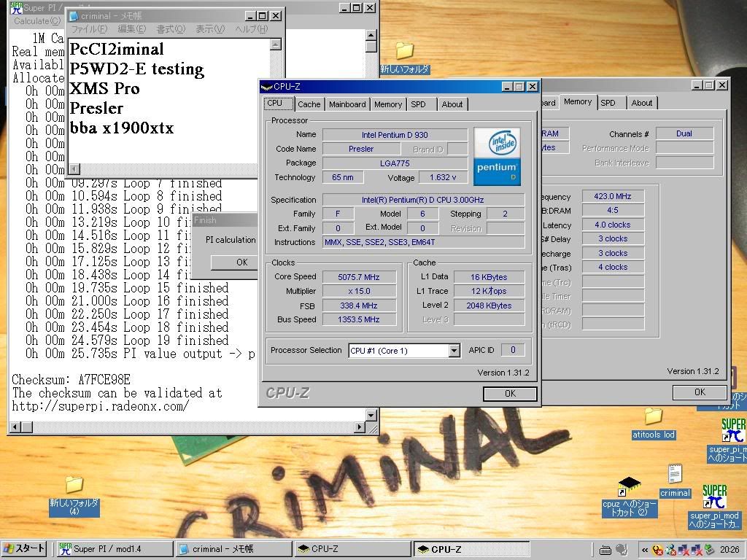Click the Notepad icon in the criminal title bar
The image size is (747, 560).
(x=74, y=16)
